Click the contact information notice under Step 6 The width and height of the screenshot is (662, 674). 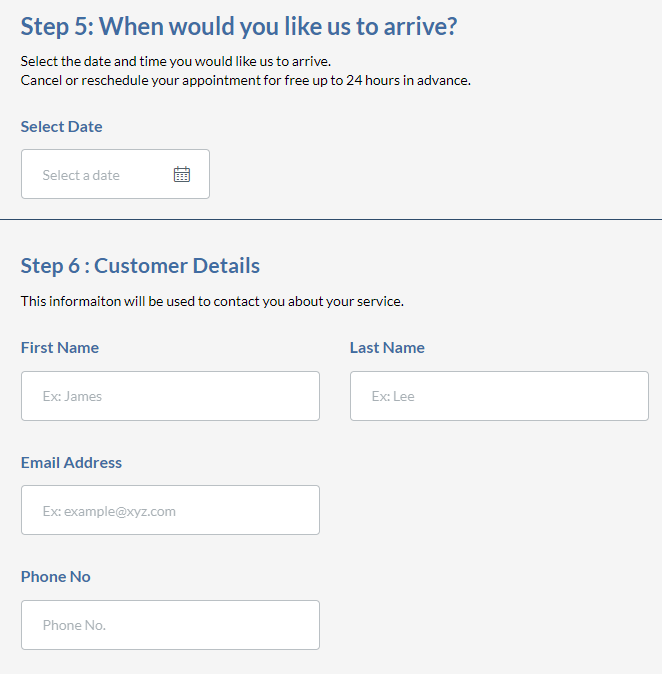pyautogui.click(x=212, y=301)
